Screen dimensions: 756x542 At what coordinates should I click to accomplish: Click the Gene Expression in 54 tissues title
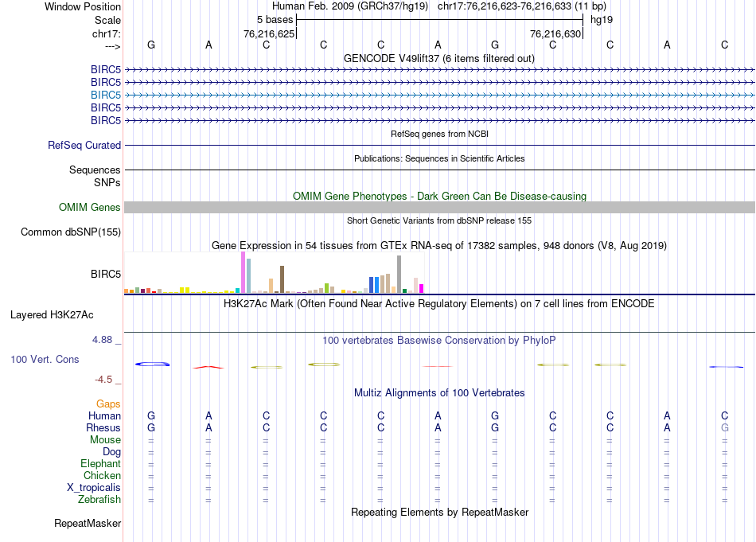click(439, 245)
